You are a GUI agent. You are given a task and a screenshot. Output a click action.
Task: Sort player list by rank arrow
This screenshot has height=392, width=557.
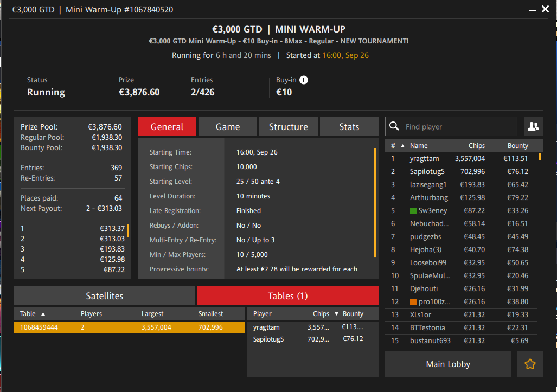click(x=402, y=146)
